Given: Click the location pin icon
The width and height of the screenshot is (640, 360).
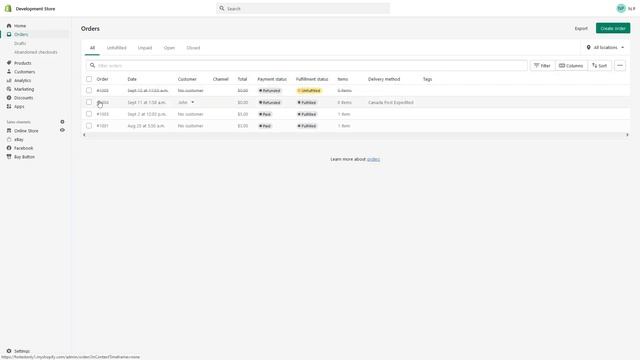Looking at the screenshot, I should pyautogui.click(x=588, y=47).
